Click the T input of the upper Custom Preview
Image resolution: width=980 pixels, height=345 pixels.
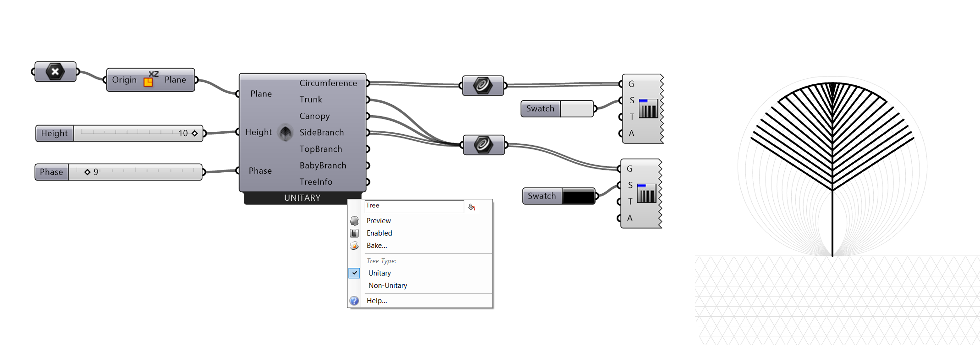(x=632, y=117)
